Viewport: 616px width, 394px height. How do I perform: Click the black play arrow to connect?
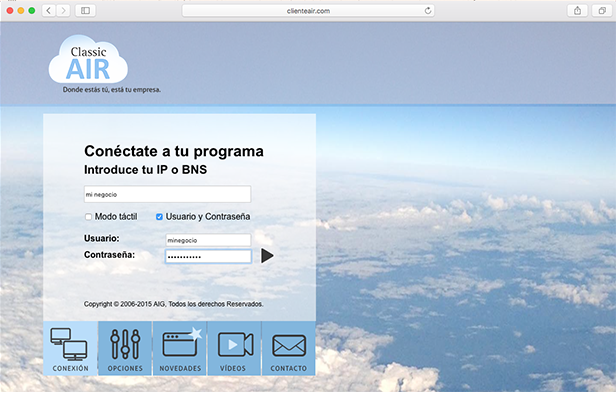pyautogui.click(x=267, y=256)
